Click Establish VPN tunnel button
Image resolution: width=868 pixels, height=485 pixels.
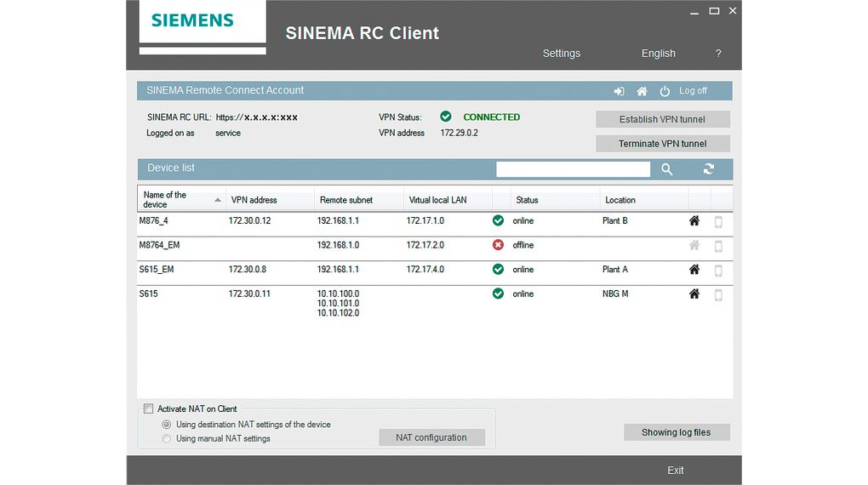point(663,119)
